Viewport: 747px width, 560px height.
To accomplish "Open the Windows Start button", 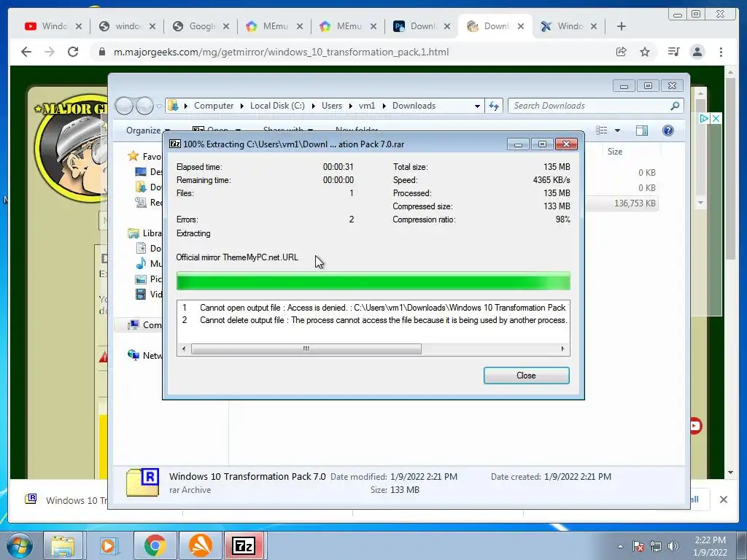I will [20, 545].
